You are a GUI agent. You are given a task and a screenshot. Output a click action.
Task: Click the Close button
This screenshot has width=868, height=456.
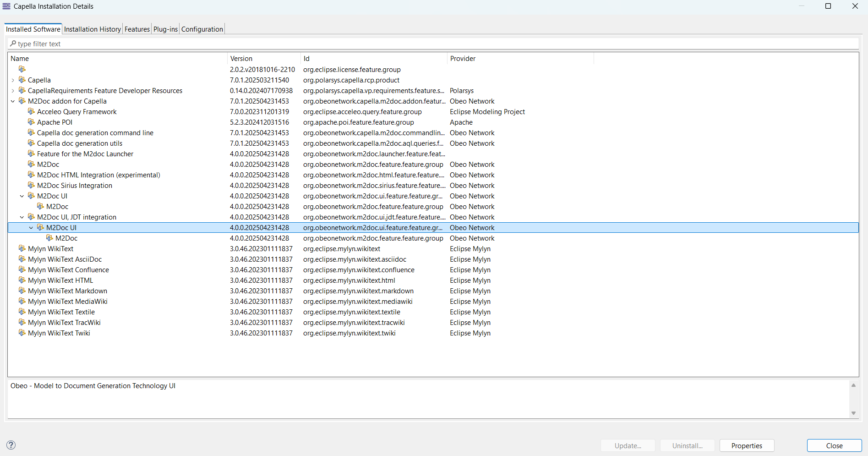pos(834,445)
